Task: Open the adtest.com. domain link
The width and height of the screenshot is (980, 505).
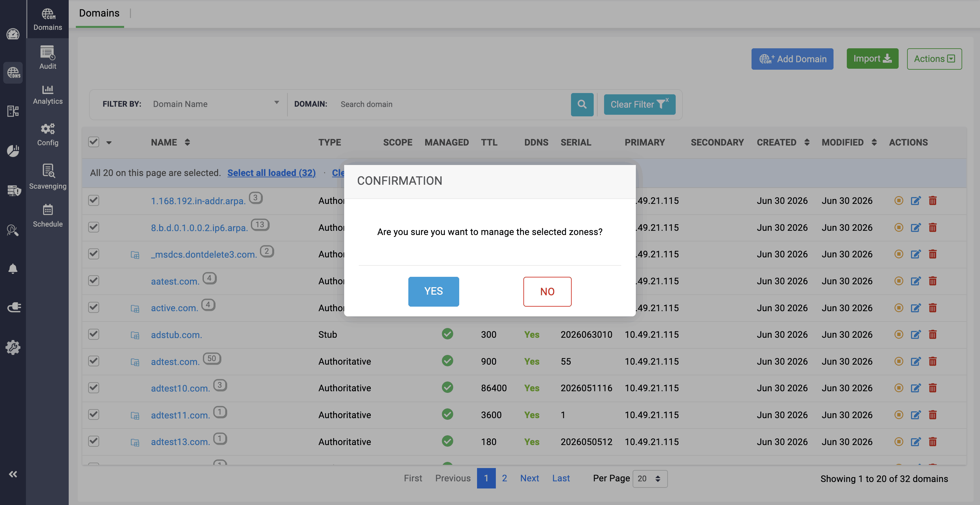Action: tap(175, 361)
